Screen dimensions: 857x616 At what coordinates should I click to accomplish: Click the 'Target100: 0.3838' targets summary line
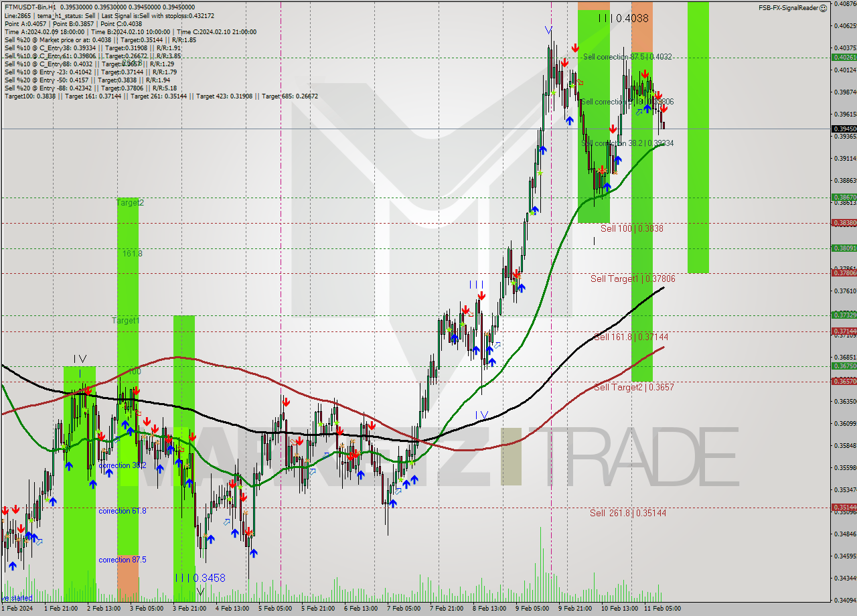161,96
